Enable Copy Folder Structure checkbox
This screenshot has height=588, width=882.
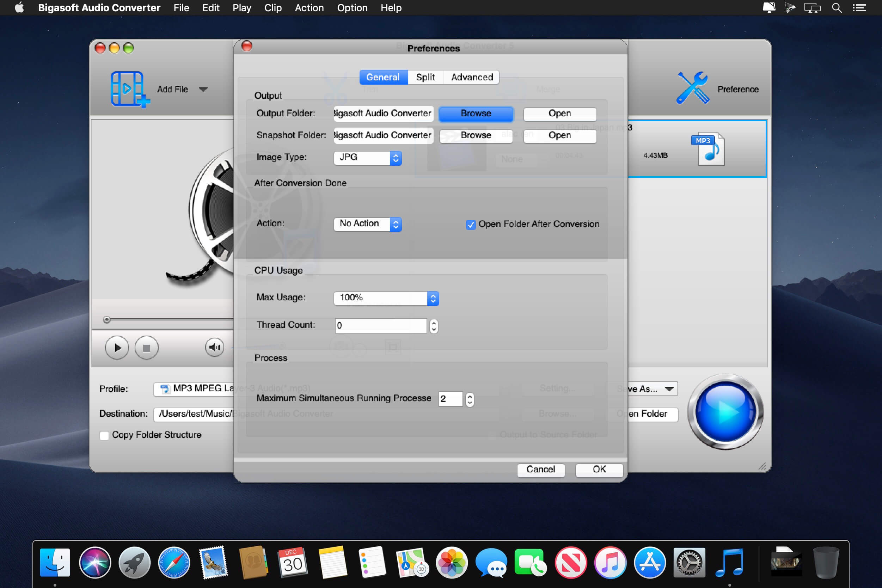pyautogui.click(x=104, y=435)
